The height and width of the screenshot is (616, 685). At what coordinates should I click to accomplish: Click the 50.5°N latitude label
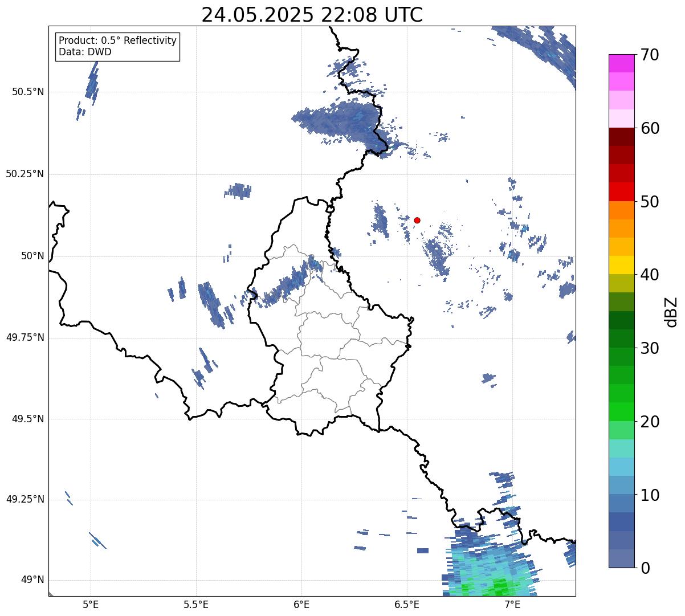pyautogui.click(x=28, y=92)
